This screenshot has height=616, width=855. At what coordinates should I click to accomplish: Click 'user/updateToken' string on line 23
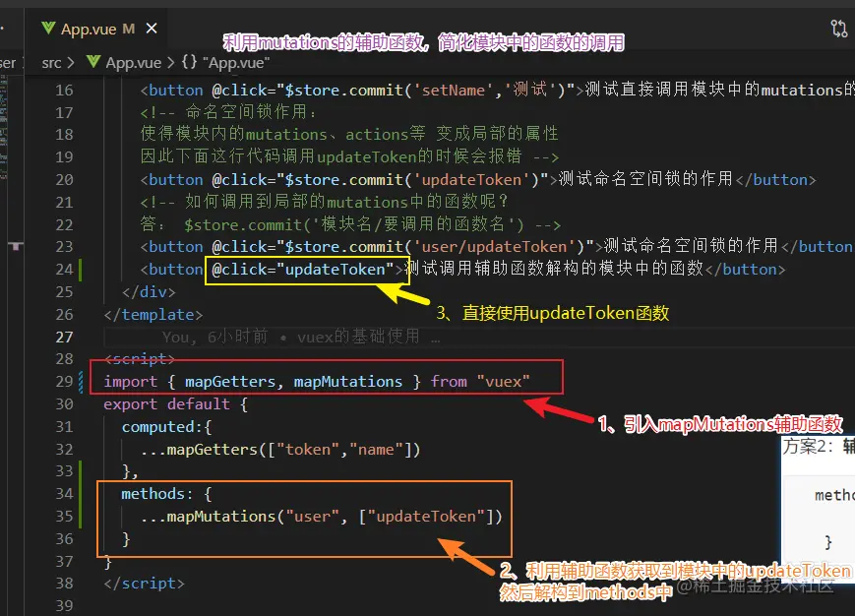495,247
